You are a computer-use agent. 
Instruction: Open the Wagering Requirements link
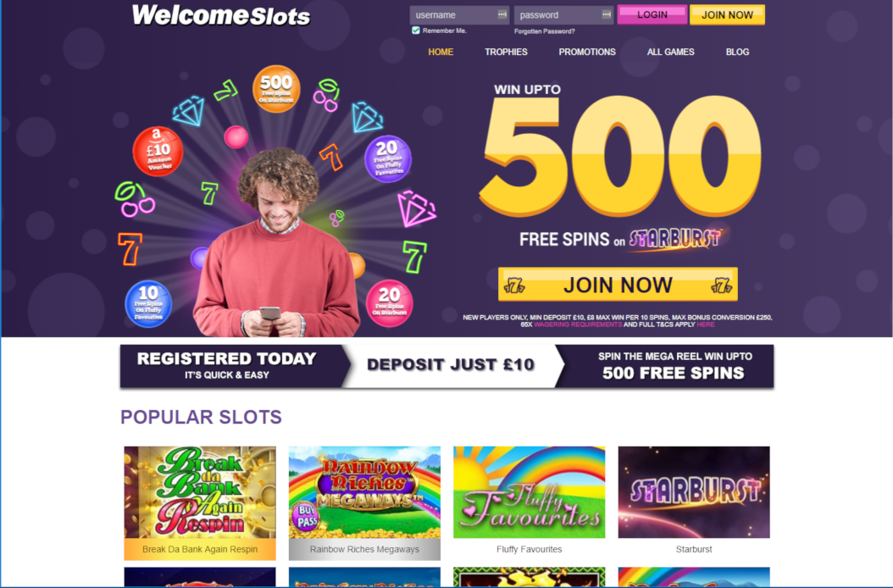pos(578,325)
